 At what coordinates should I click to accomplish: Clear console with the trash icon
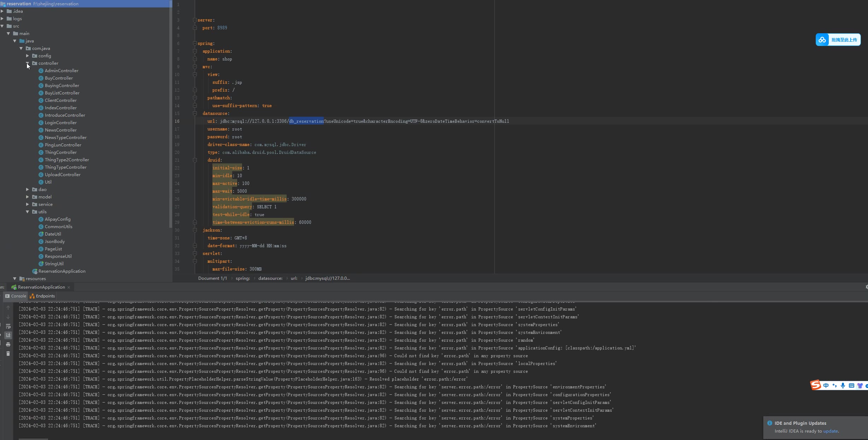(x=8, y=353)
